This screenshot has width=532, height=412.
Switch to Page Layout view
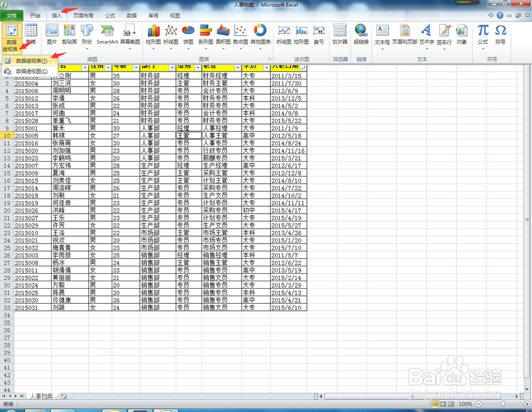(443, 404)
